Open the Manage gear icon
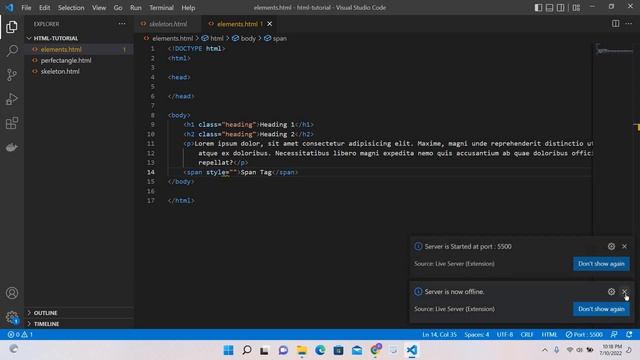The height and width of the screenshot is (360, 640). [x=12, y=317]
